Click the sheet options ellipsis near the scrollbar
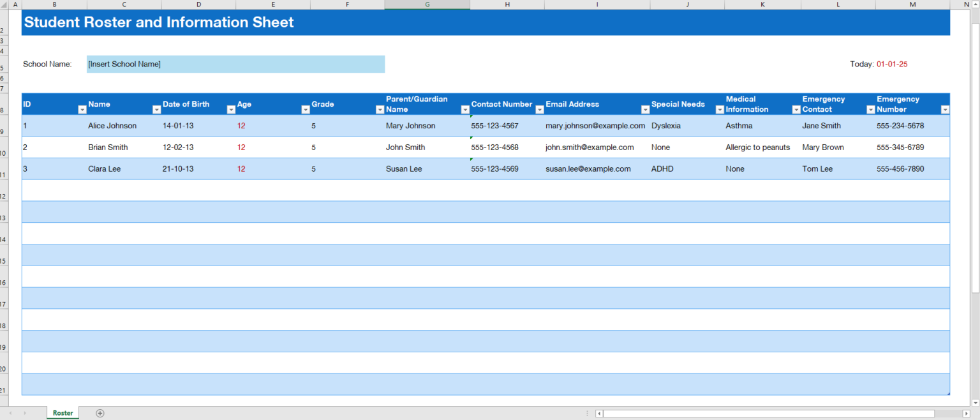The width and height of the screenshot is (980, 420). [586, 414]
